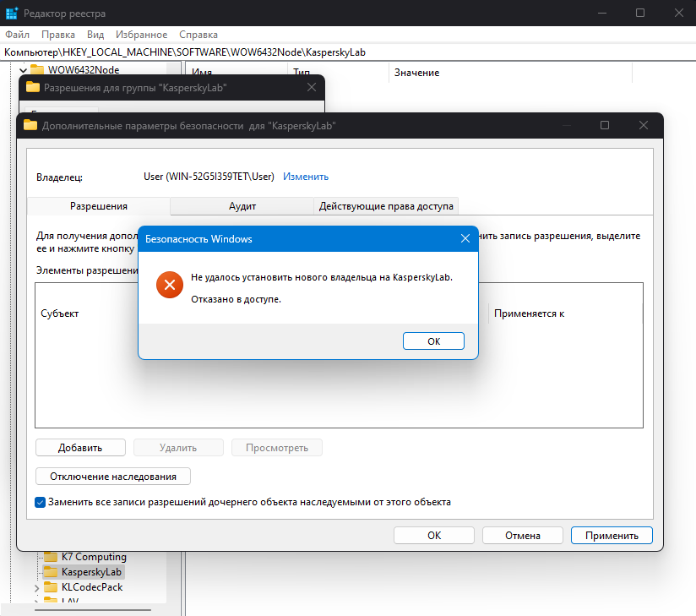This screenshot has height=616, width=696.
Task: Click the WOW6432Node folder icon
Action: (37, 70)
